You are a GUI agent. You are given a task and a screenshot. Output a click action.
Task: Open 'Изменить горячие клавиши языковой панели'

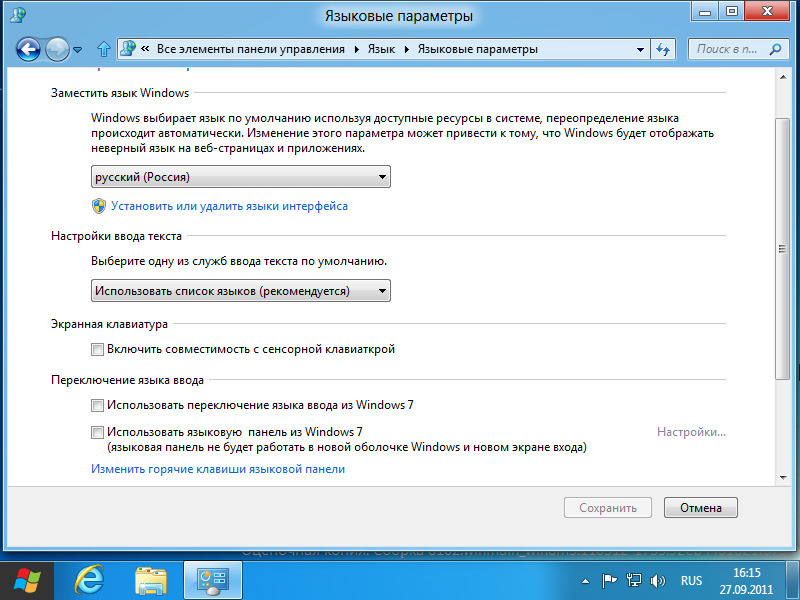point(218,469)
